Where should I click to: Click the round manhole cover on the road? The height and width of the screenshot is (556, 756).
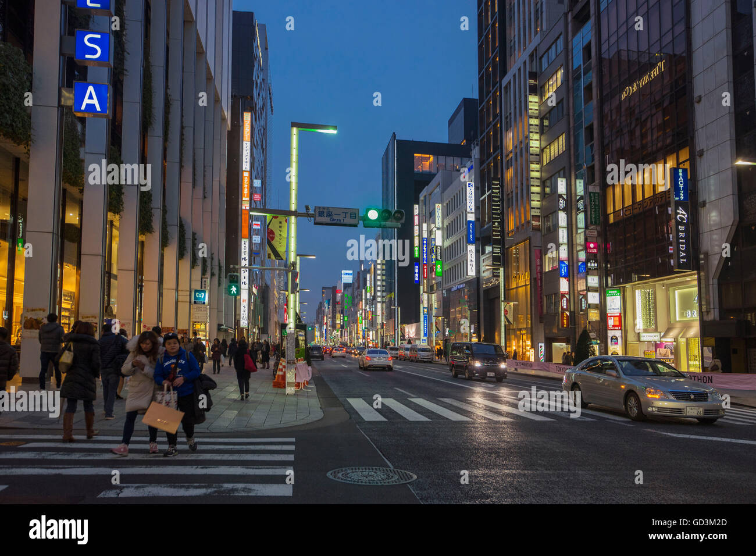(371, 476)
